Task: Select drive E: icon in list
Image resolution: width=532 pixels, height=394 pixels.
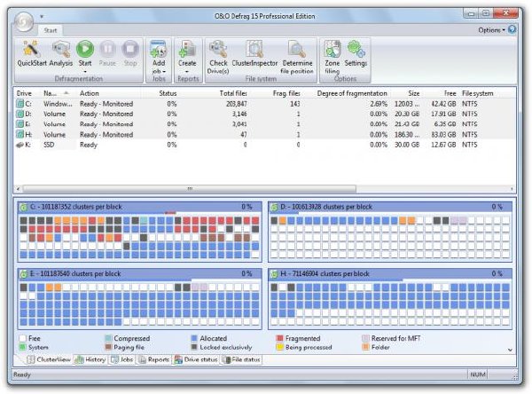Action: pyautogui.click(x=20, y=124)
